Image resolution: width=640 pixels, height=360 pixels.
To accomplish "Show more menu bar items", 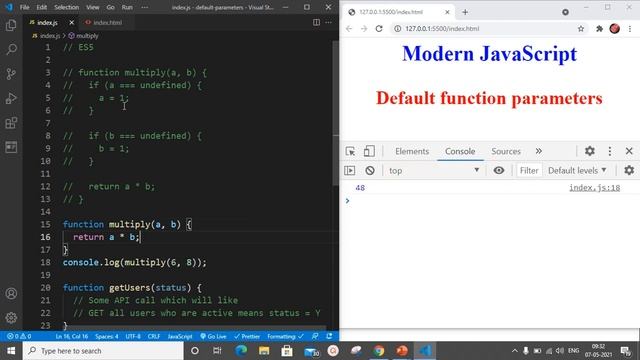I will [x=145, y=7].
